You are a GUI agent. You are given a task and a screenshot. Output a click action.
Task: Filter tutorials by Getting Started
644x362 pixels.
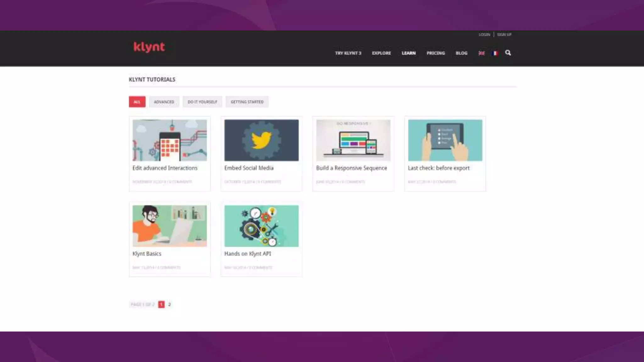coord(247,102)
